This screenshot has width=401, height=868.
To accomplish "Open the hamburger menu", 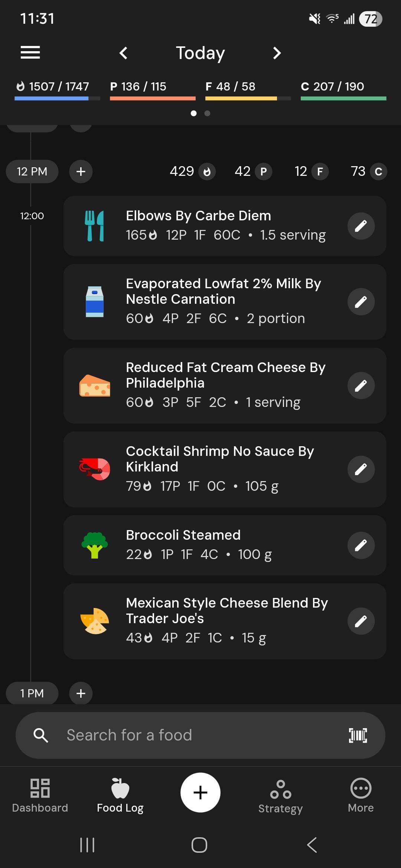I will [30, 52].
